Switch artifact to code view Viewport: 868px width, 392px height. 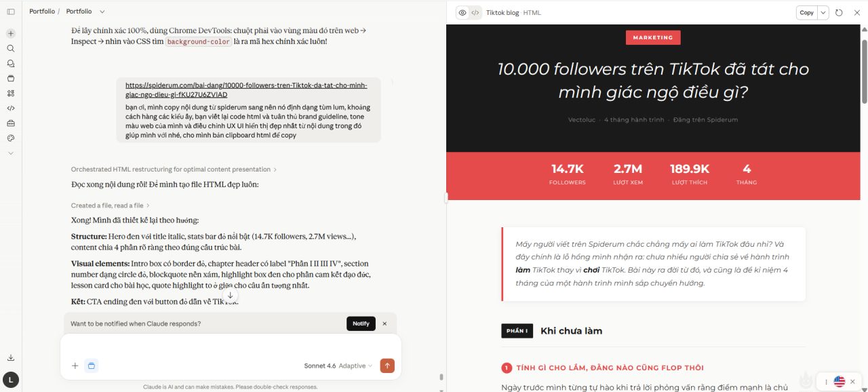point(475,12)
